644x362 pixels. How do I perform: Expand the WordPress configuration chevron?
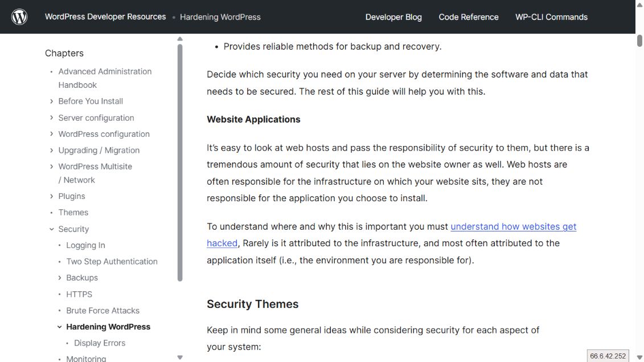tap(51, 134)
